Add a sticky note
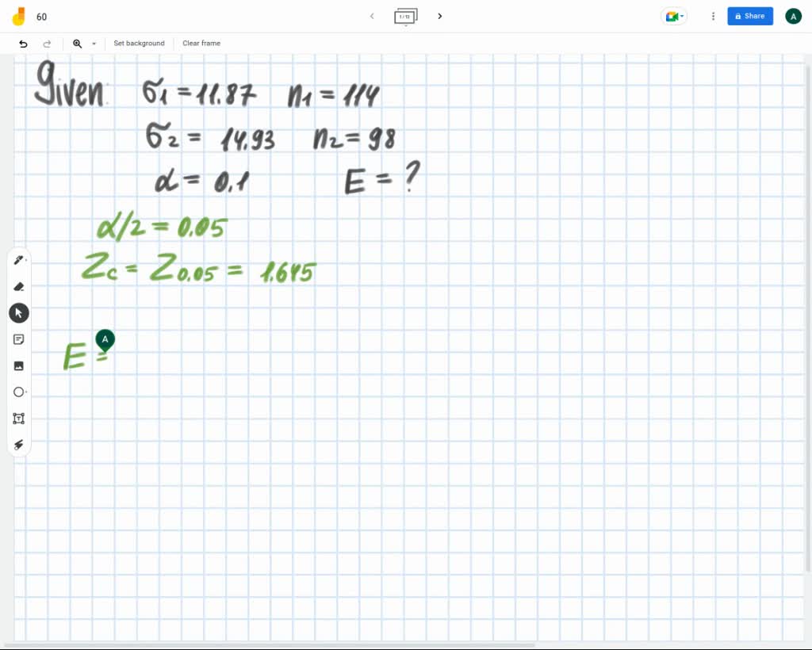Viewport: 812px width, 650px height. pos(18,339)
